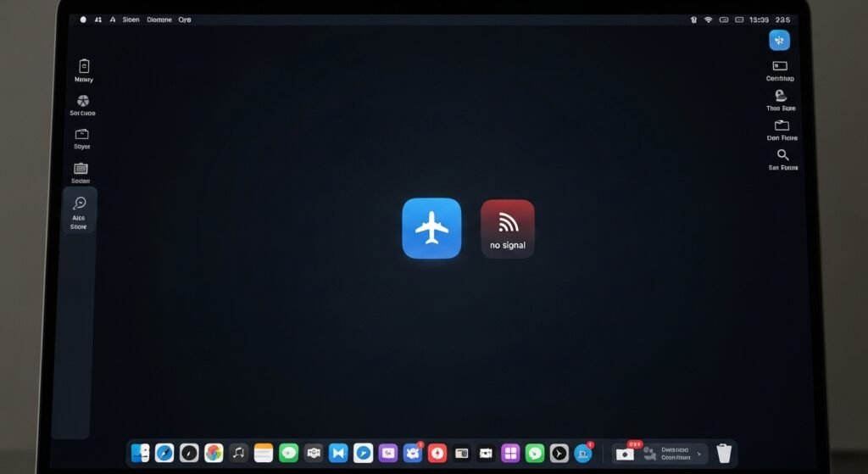Open the camera icon with red badge

coord(626,453)
